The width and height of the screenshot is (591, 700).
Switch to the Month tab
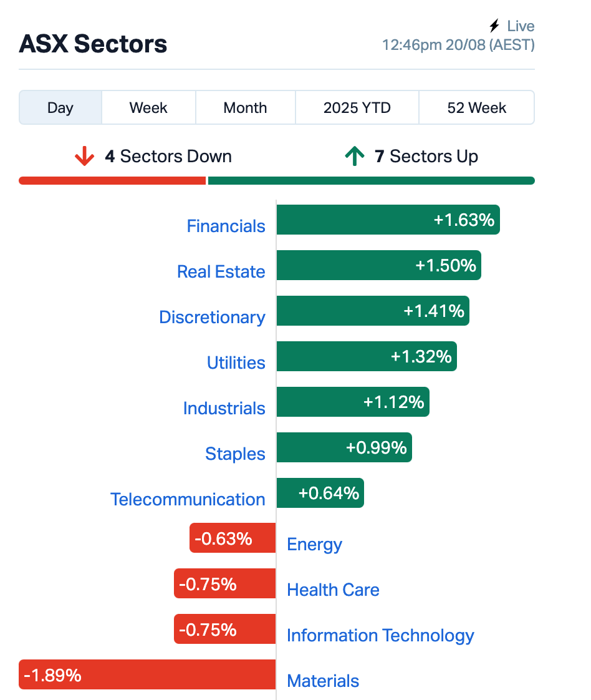tap(246, 107)
